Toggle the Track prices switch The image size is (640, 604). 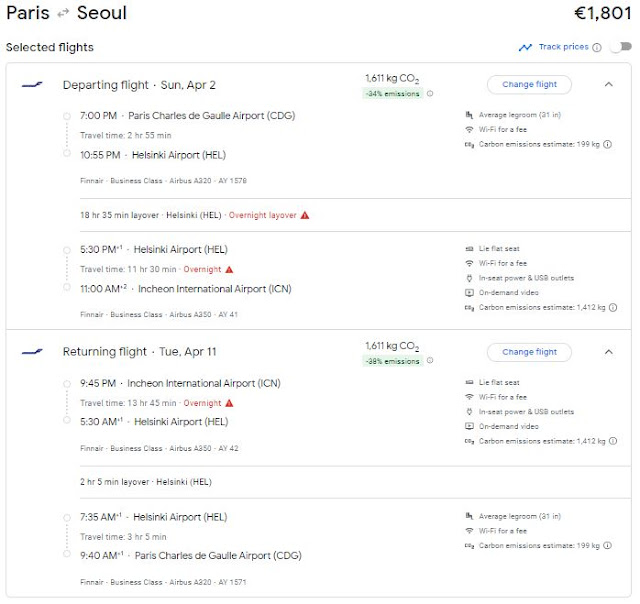pyautogui.click(x=622, y=47)
